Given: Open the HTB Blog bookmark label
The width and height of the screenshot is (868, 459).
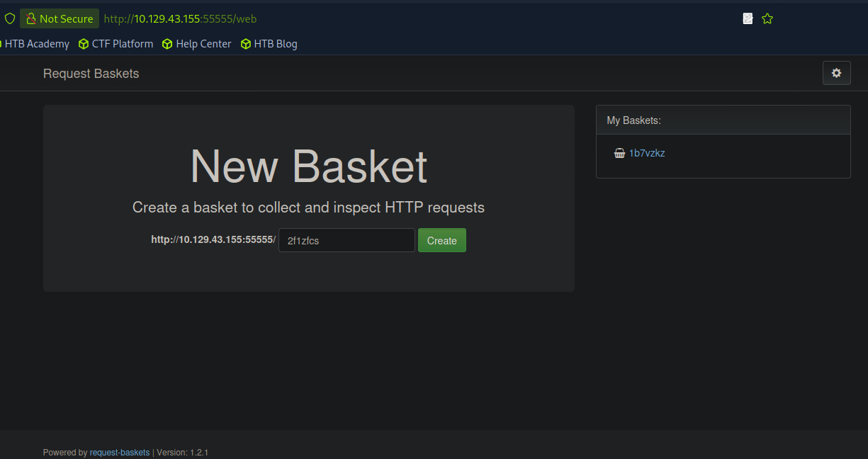Looking at the screenshot, I should 276,44.
